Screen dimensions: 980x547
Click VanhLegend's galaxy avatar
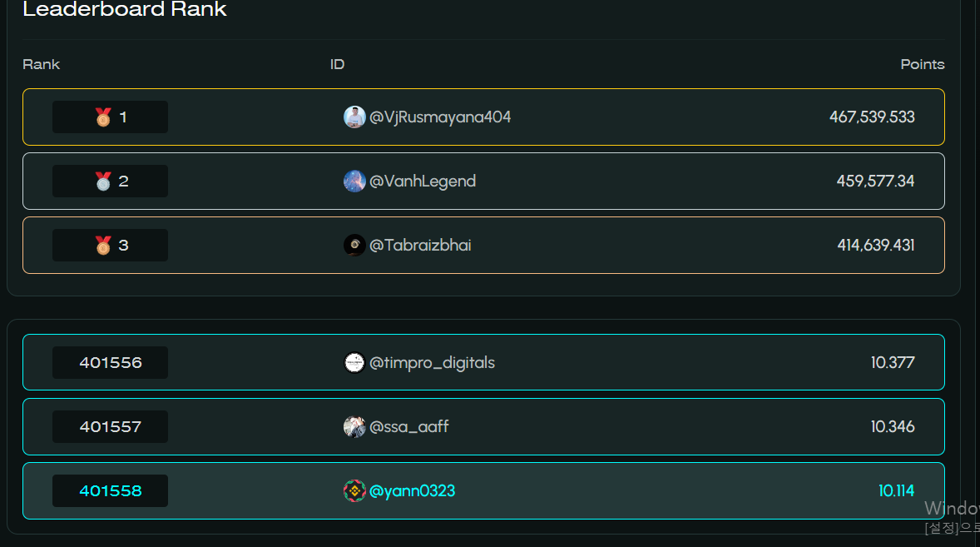coord(354,182)
